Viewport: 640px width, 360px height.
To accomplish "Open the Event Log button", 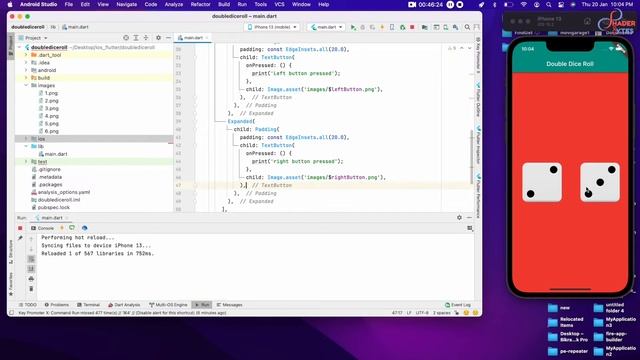I will (x=458, y=305).
